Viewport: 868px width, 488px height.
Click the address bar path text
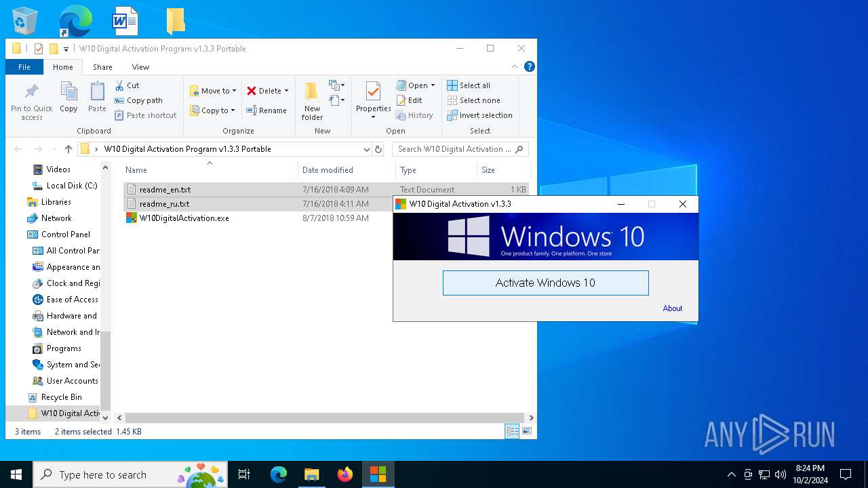[187, 149]
